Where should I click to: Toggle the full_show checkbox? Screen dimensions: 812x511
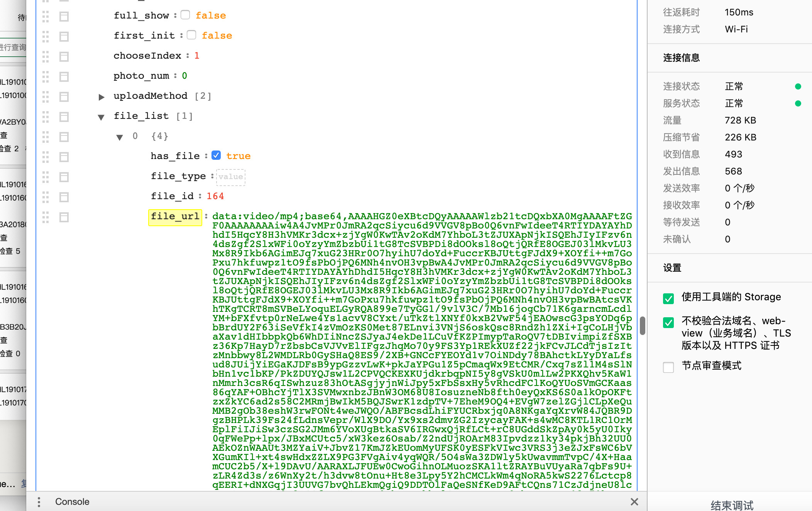pos(185,15)
